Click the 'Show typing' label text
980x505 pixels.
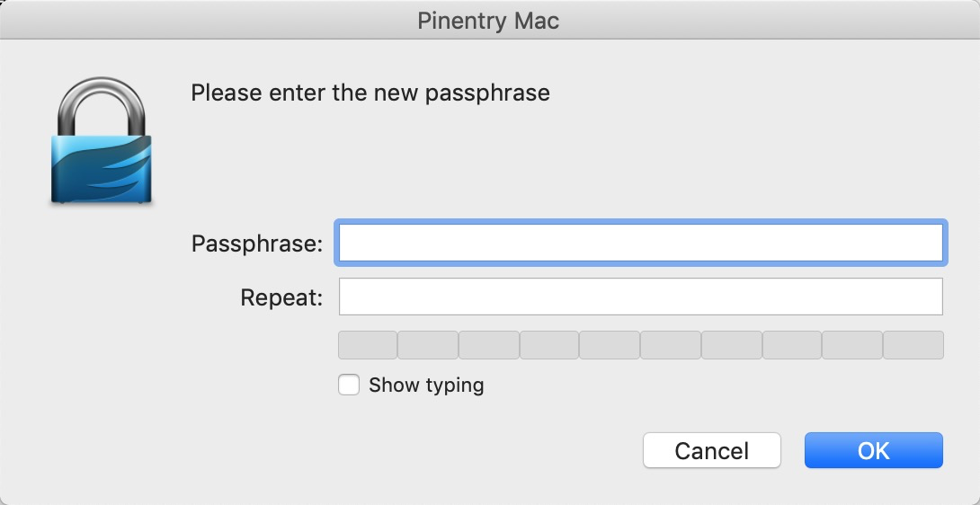(x=426, y=385)
